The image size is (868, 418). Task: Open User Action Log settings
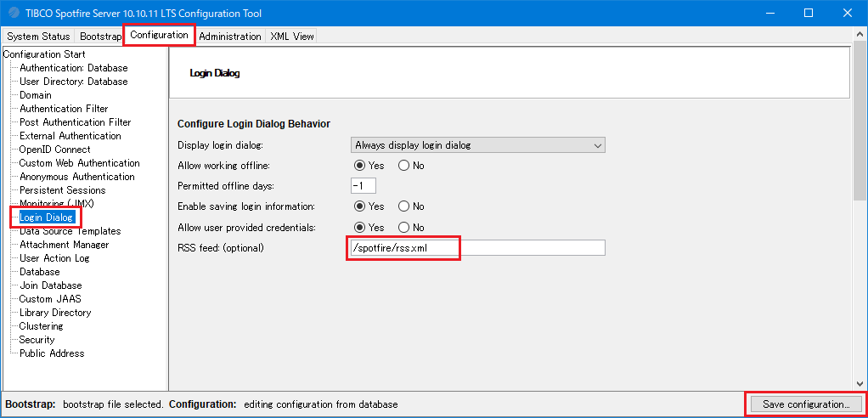point(54,258)
